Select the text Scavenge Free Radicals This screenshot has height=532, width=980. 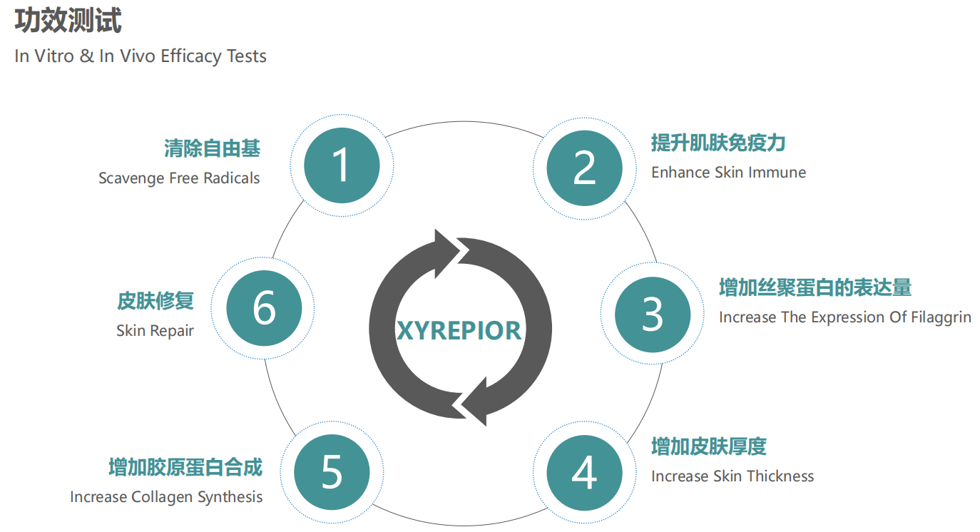coord(179,178)
